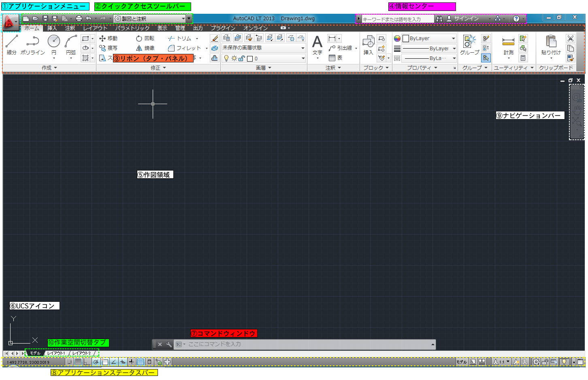
Task: Click the wrench customize icon on command window
Action: click(169, 344)
